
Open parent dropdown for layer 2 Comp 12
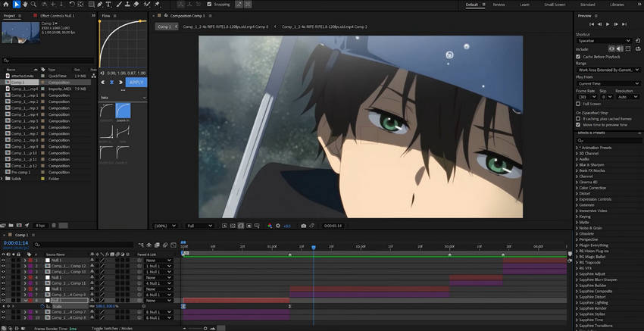click(x=159, y=266)
